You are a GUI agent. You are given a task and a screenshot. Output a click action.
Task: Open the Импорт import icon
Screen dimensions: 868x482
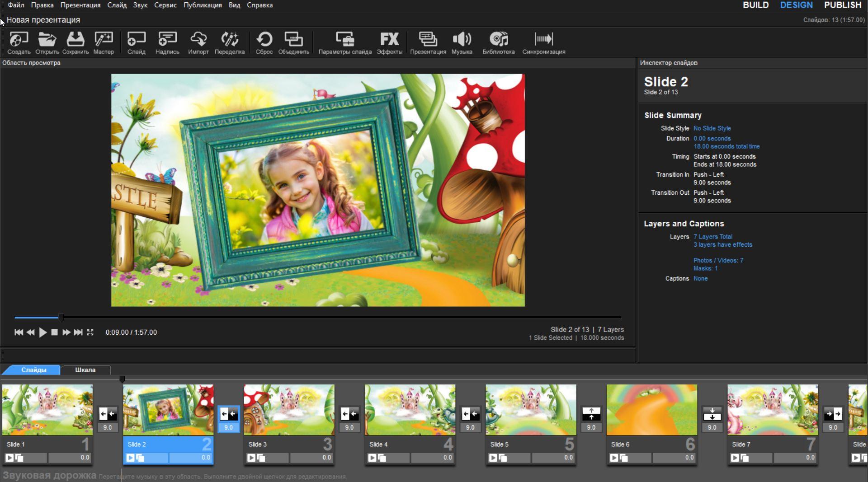pos(198,43)
